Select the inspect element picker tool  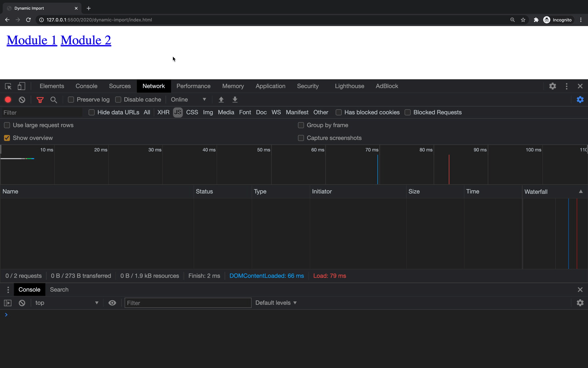click(x=8, y=86)
